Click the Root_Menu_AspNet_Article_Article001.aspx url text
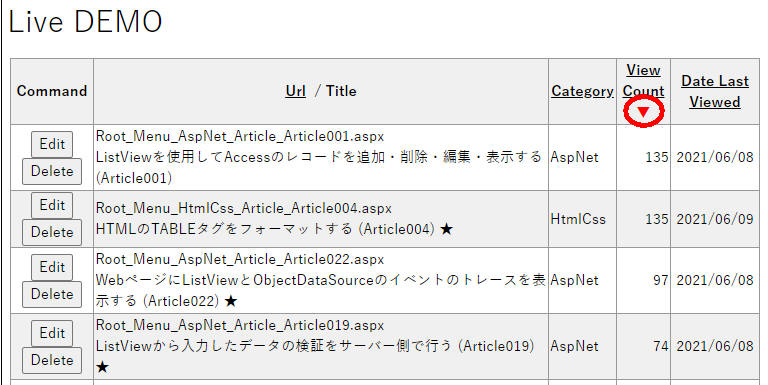 pyautogui.click(x=240, y=136)
